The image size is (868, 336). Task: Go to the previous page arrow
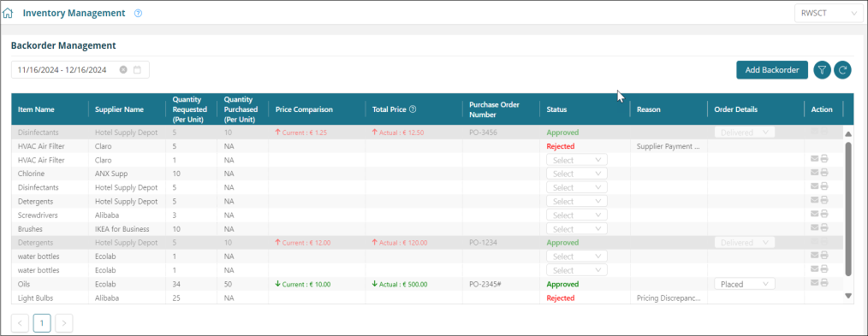(20, 322)
